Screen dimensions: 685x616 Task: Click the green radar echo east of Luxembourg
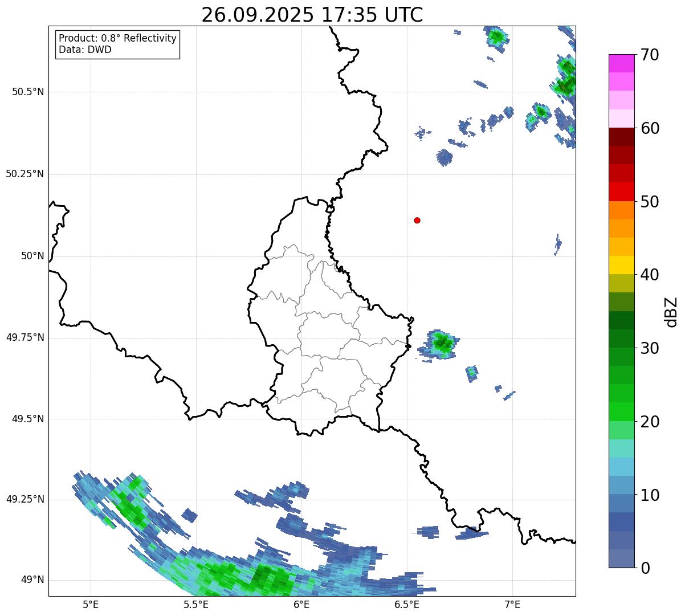click(x=441, y=344)
